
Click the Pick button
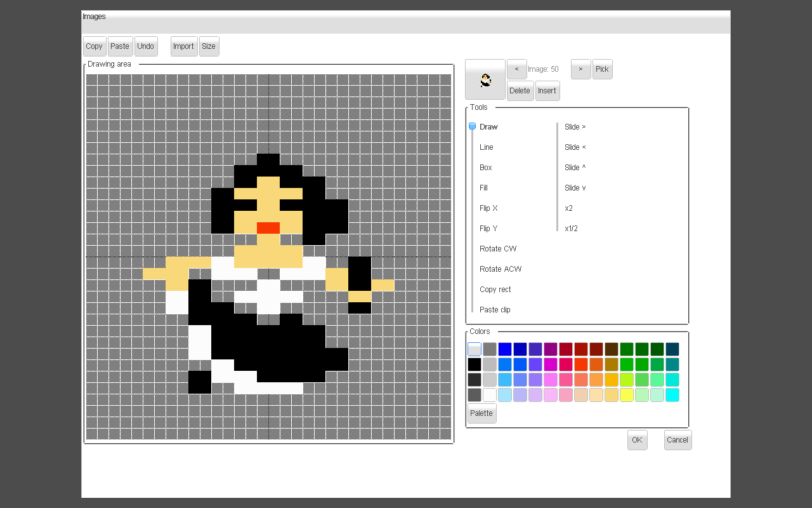(603, 69)
